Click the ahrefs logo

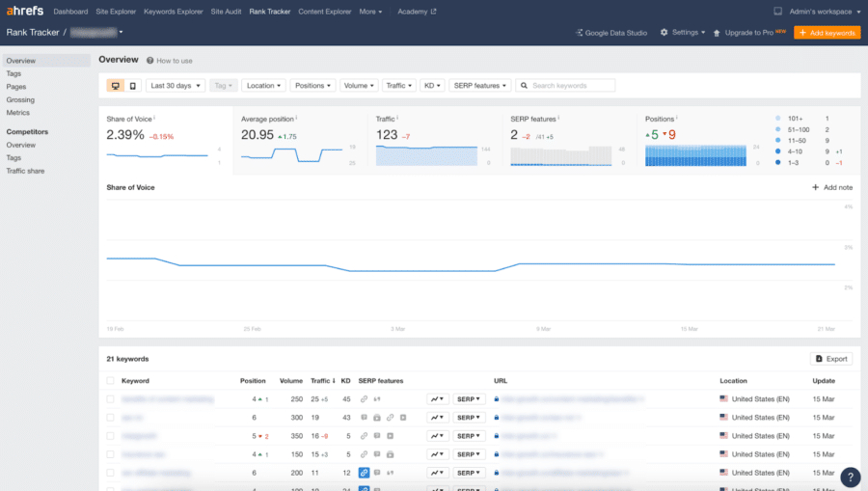25,11
